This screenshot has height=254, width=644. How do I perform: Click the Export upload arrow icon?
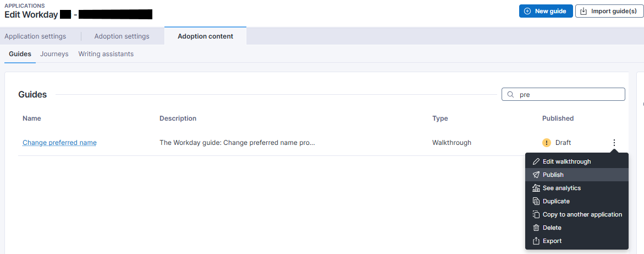[x=536, y=241]
